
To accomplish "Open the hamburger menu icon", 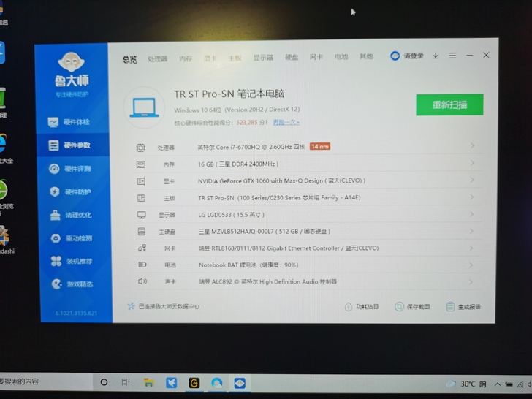I will pos(452,56).
